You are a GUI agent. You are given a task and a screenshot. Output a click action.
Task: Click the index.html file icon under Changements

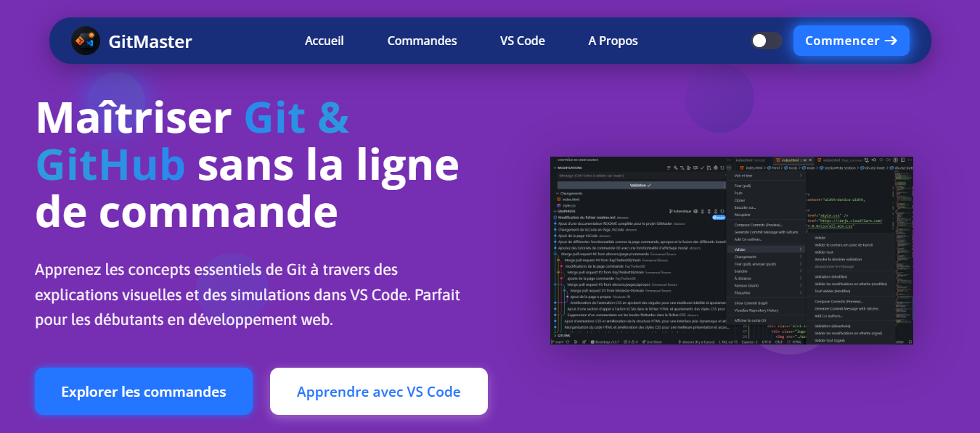558,199
